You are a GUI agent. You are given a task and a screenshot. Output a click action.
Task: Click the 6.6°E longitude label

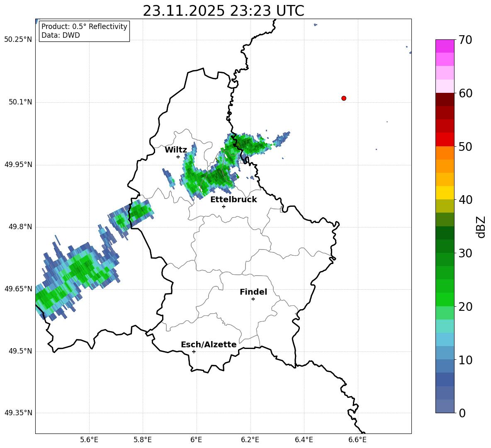tap(357, 440)
